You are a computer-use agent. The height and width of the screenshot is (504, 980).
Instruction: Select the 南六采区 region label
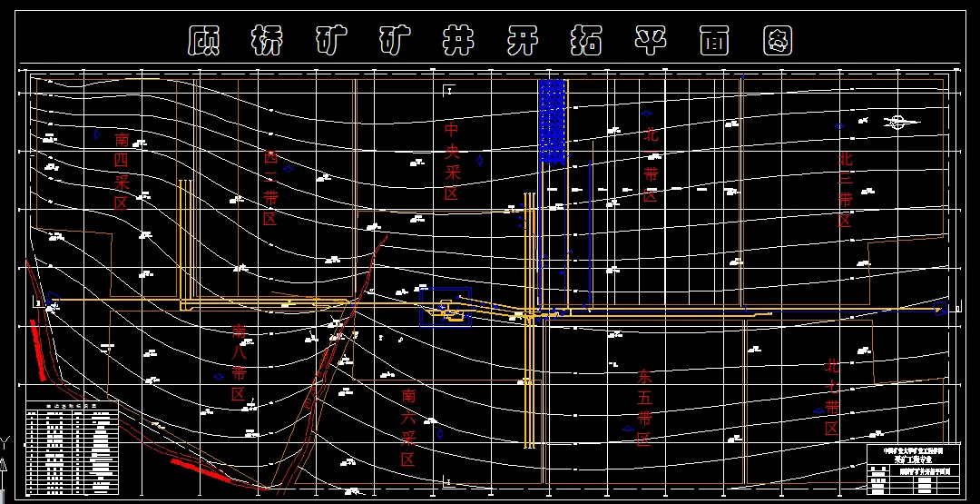(408, 428)
